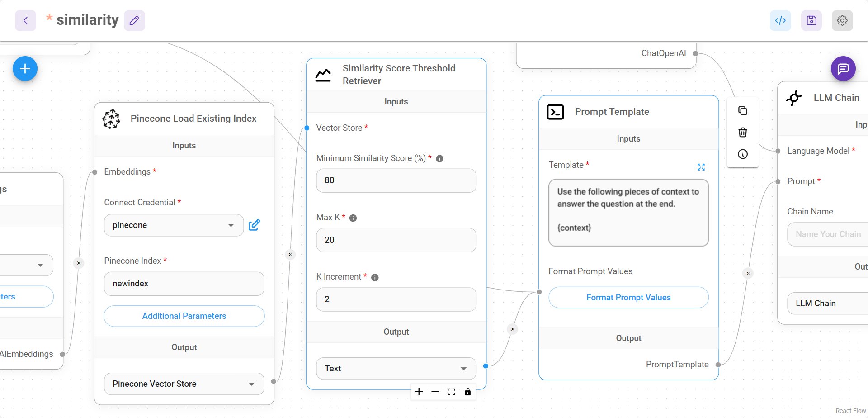
Task: Click the Minimum Similarity Score field
Action: click(396, 180)
